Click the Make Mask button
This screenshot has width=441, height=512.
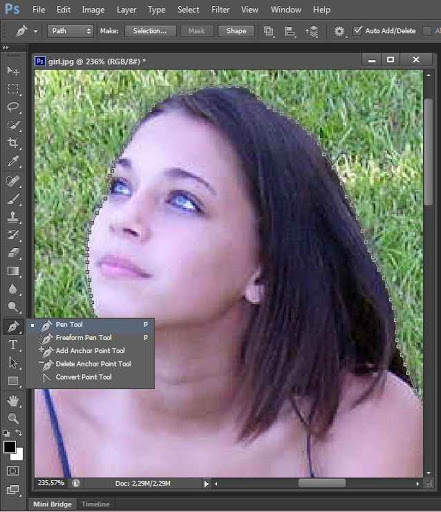tap(196, 31)
